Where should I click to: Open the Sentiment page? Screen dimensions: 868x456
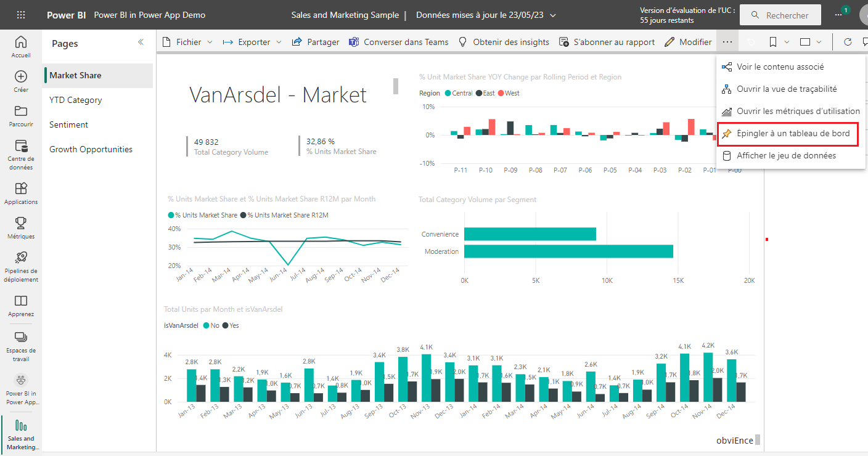pos(98,124)
